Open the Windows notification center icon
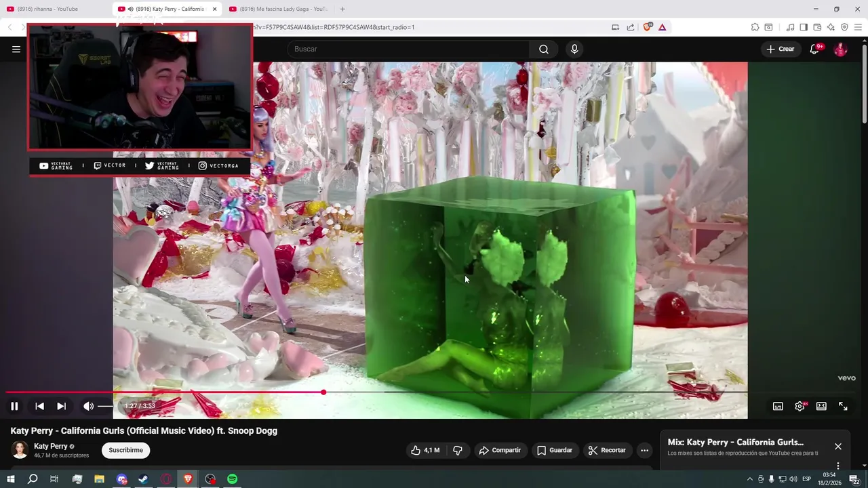The image size is (868, 488). (x=854, y=479)
